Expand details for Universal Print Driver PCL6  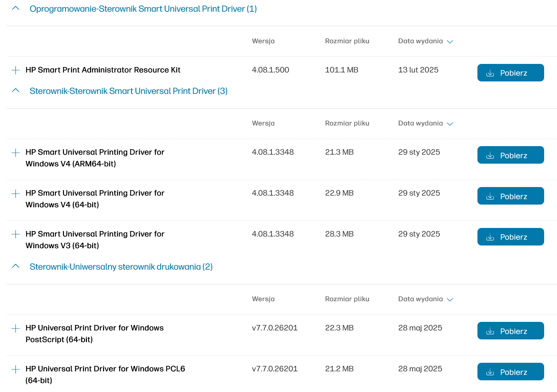coord(16,369)
